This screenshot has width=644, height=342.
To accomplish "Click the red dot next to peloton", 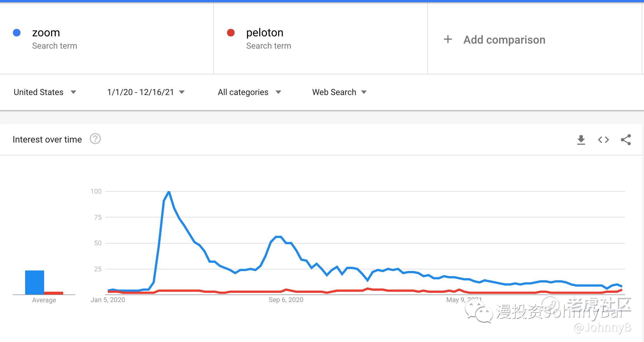I will click(231, 33).
